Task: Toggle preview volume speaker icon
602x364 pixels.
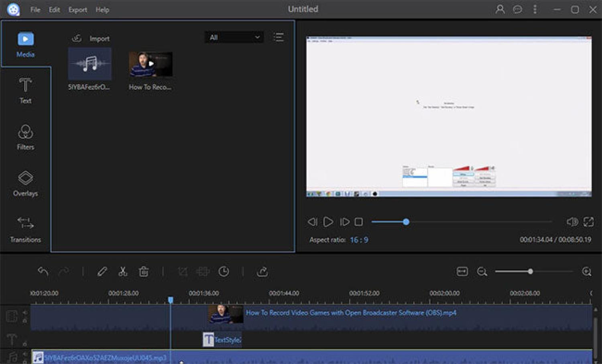Action: pos(572,222)
